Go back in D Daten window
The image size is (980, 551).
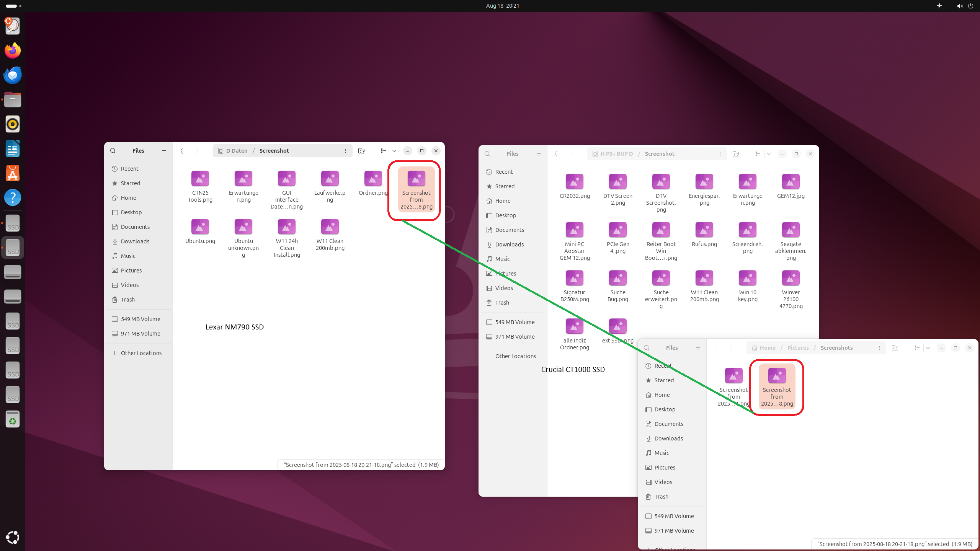pos(182,151)
